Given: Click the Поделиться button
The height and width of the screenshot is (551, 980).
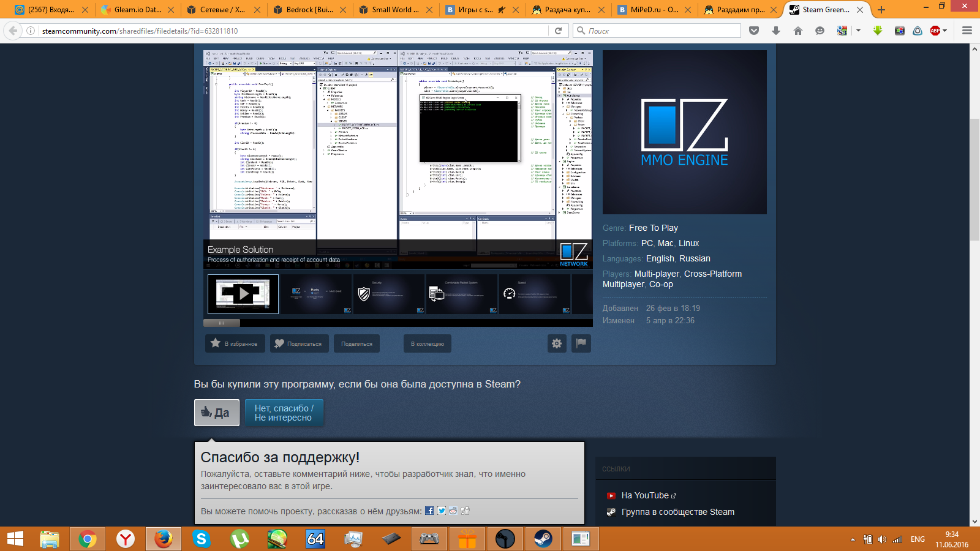Looking at the screenshot, I should (356, 343).
